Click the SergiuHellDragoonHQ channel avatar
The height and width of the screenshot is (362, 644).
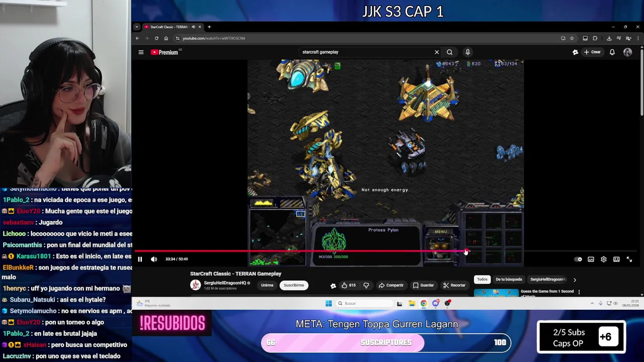point(195,285)
